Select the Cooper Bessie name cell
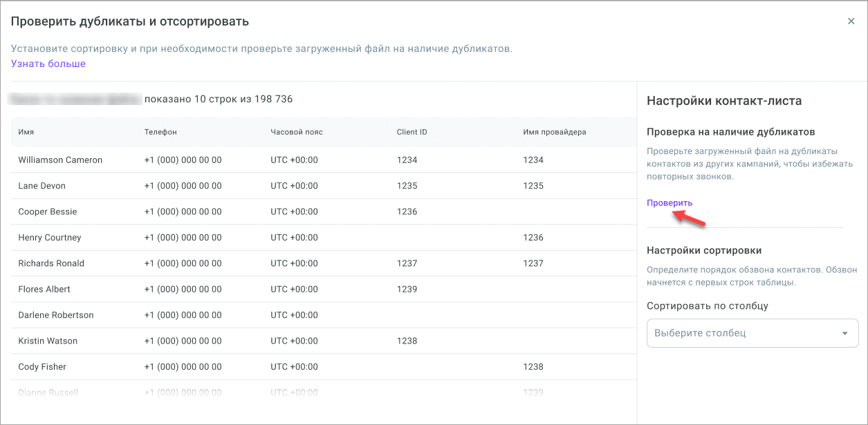The width and height of the screenshot is (868, 425). click(48, 211)
